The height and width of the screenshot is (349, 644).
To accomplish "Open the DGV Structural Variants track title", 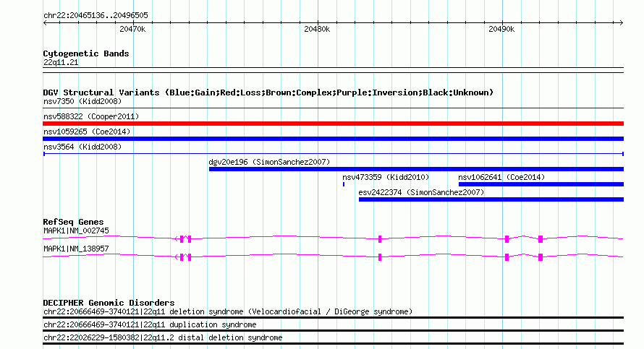I will 268,92.
